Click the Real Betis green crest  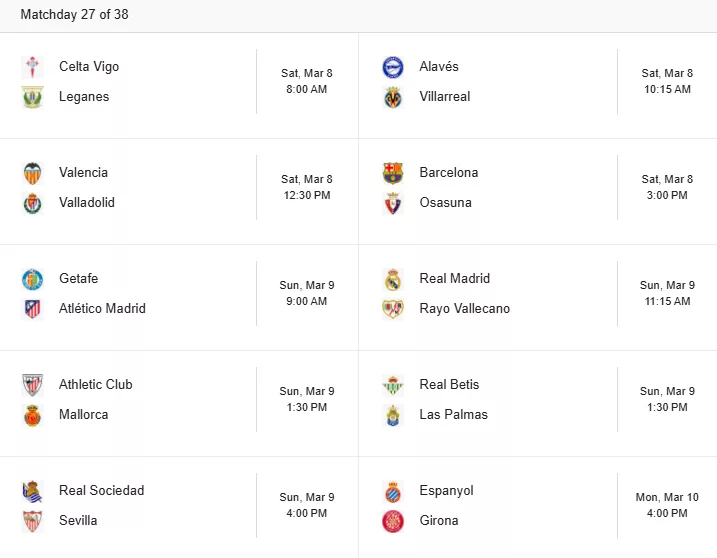393,385
